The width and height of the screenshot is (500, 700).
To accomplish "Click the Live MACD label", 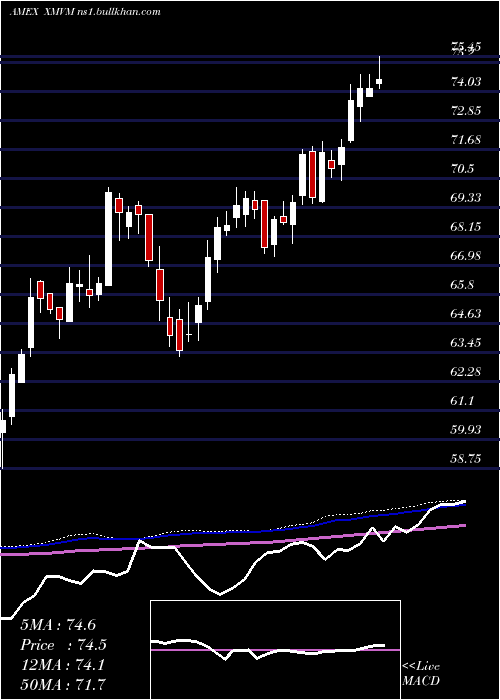I will 421,674.
